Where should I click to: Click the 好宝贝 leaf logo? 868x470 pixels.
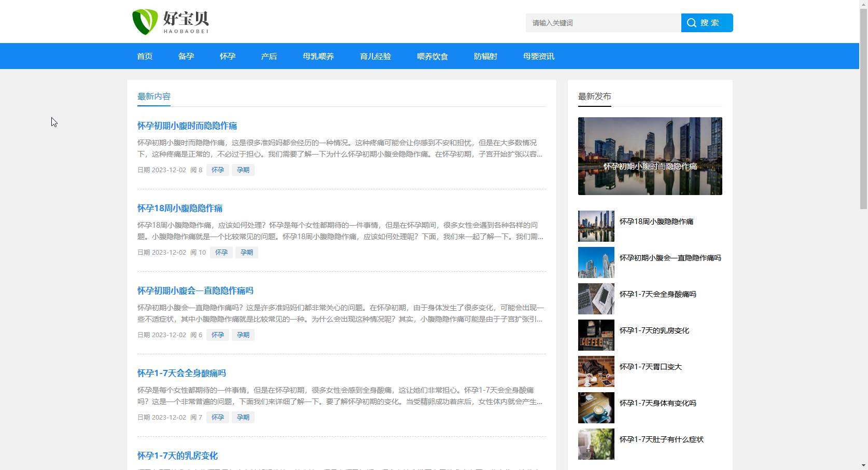(170, 22)
